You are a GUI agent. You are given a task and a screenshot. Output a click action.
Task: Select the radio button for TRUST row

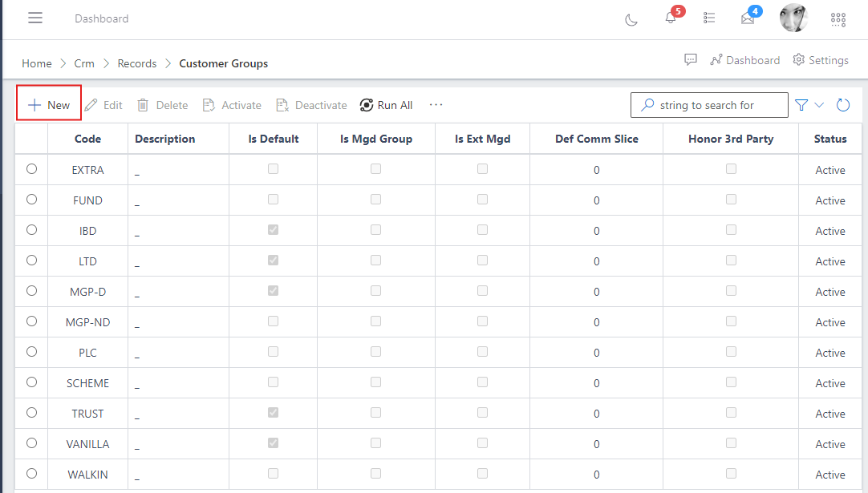coord(32,413)
